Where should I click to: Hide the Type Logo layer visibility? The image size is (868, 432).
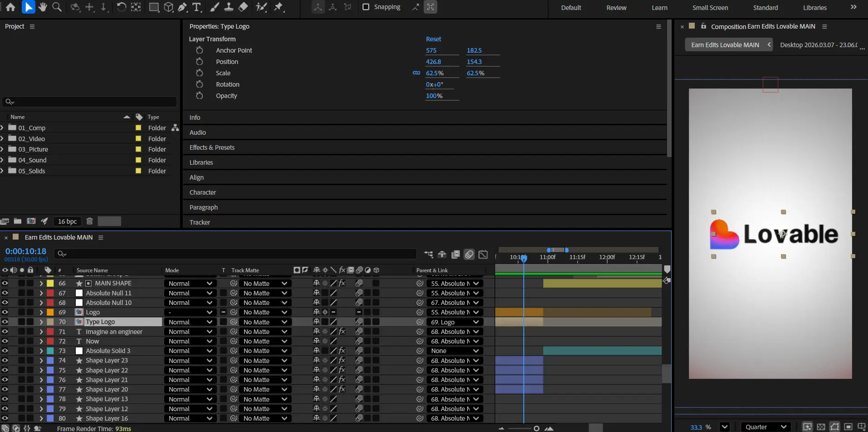point(5,322)
